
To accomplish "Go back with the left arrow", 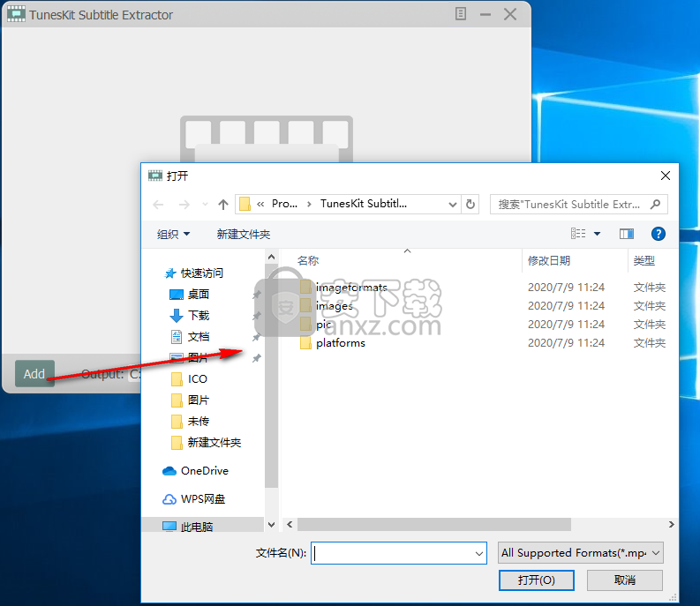I will [159, 205].
